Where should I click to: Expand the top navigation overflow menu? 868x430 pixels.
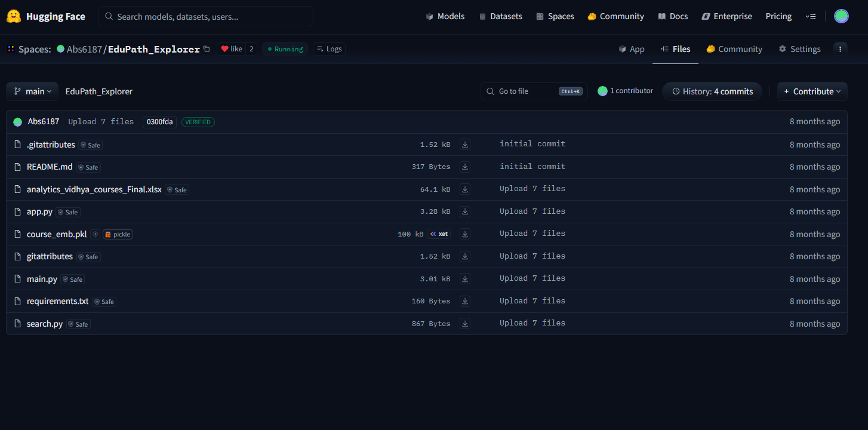pos(810,16)
